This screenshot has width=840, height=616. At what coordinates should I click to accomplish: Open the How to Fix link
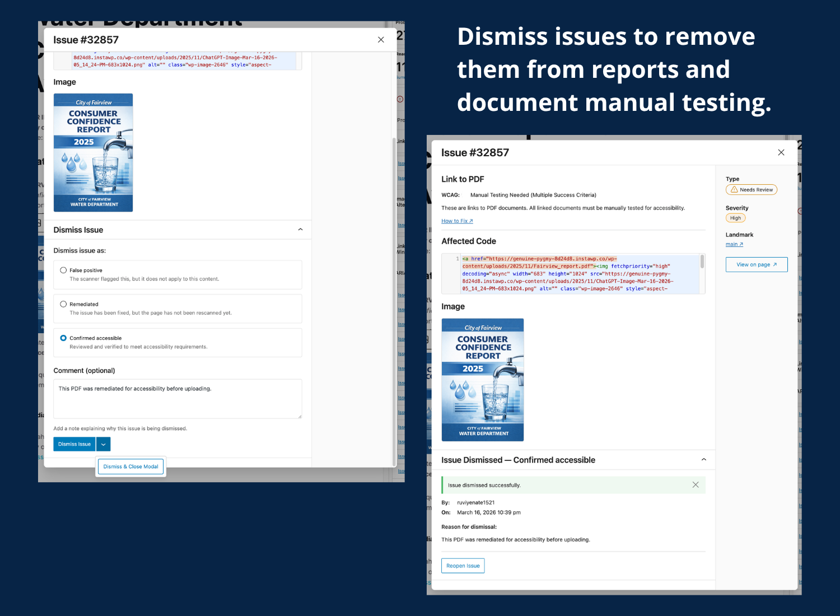[x=457, y=221]
